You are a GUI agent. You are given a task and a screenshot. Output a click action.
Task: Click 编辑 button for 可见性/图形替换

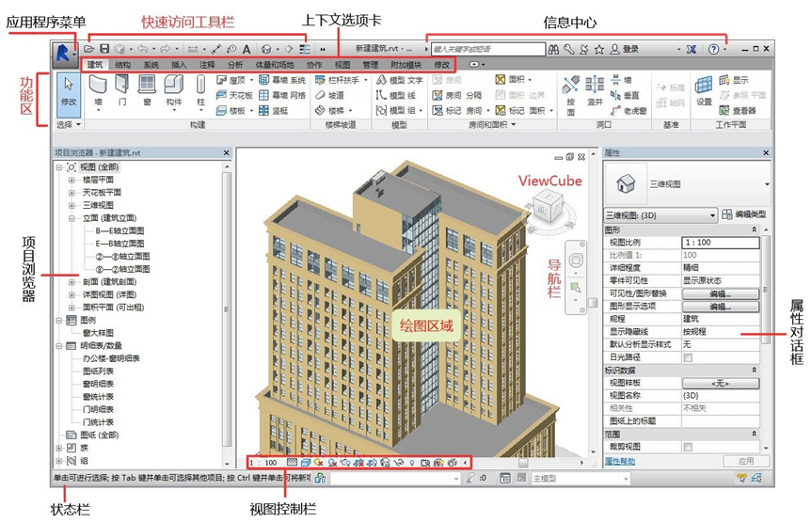(x=721, y=293)
